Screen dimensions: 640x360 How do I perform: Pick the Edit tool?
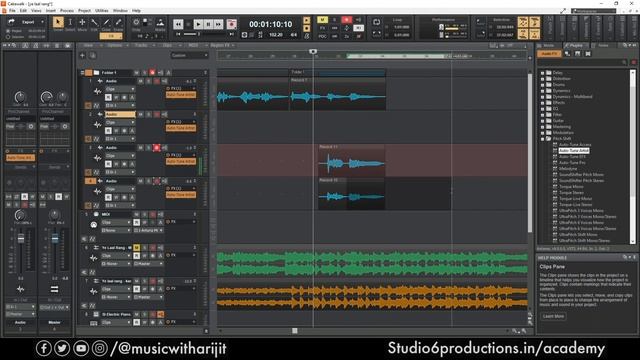(x=94, y=22)
